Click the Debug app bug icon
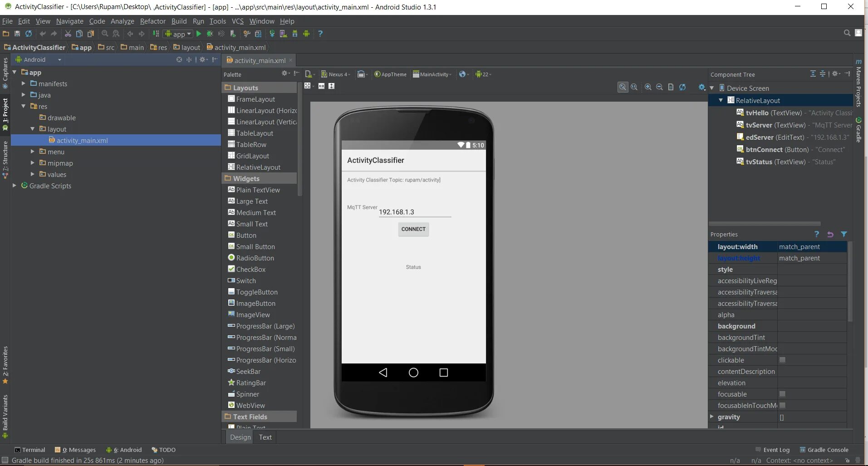868x466 pixels. coord(210,34)
